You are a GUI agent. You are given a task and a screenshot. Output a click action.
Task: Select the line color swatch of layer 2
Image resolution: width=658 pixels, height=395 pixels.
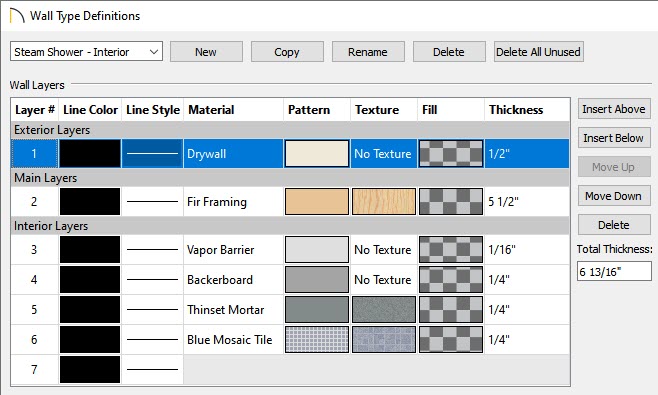click(x=90, y=201)
